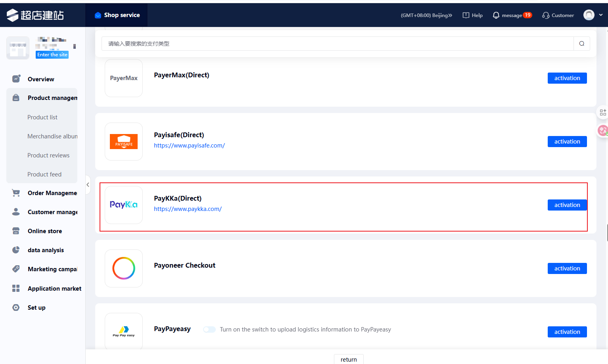Open Product list in sidebar
This screenshot has width=608, height=364.
42,117
